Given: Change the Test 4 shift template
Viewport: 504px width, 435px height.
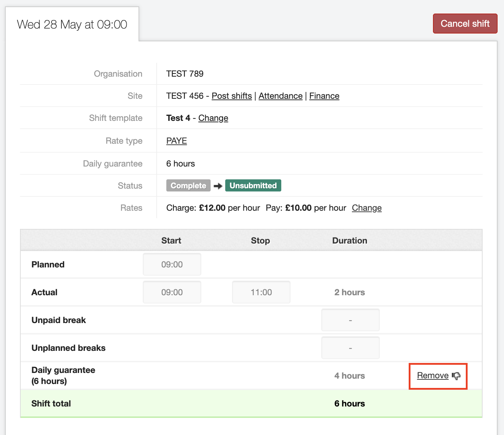Looking at the screenshot, I should click(x=213, y=118).
